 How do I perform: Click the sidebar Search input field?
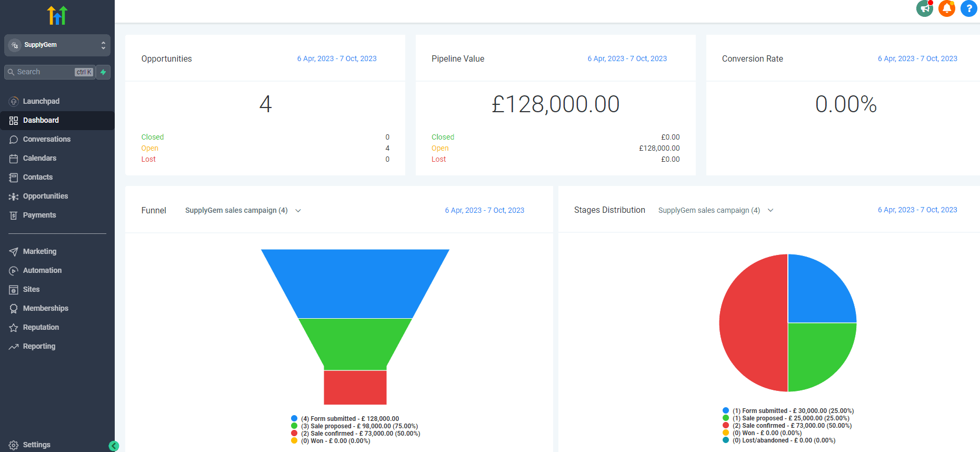pos(50,72)
